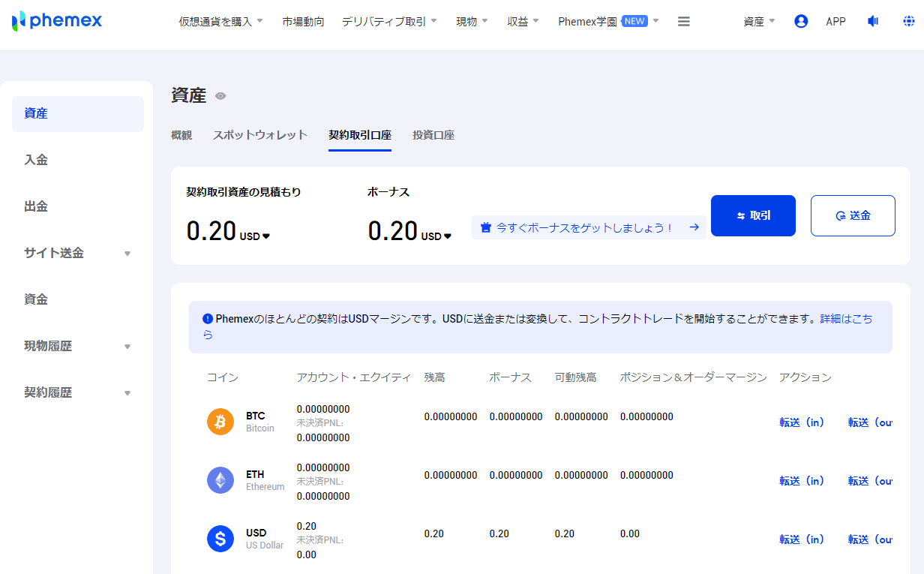The width and height of the screenshot is (924, 574).
Task: Click 転送 (in) for BTC
Action: 802,422
